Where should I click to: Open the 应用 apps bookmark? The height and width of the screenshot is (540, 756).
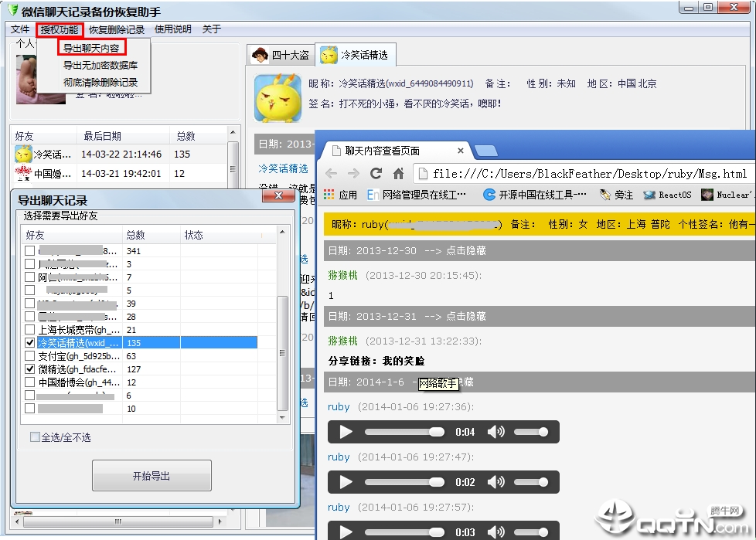click(340, 195)
